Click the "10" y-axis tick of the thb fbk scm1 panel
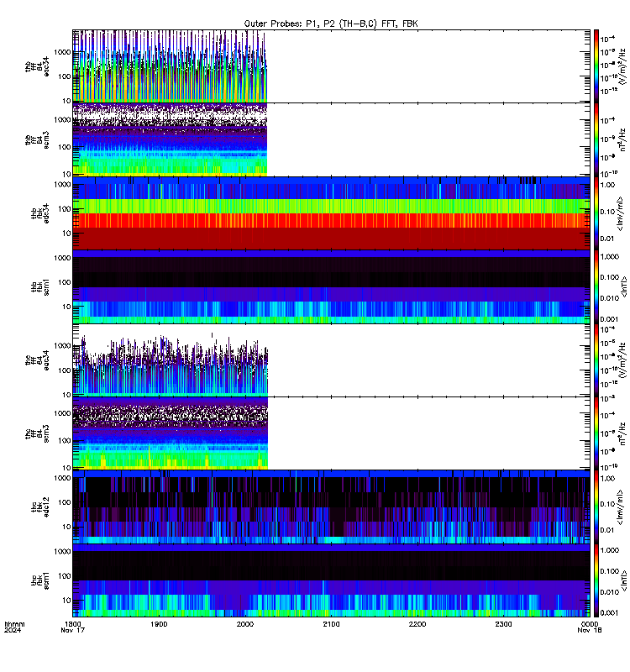The width and height of the screenshot is (630, 672). [66, 307]
